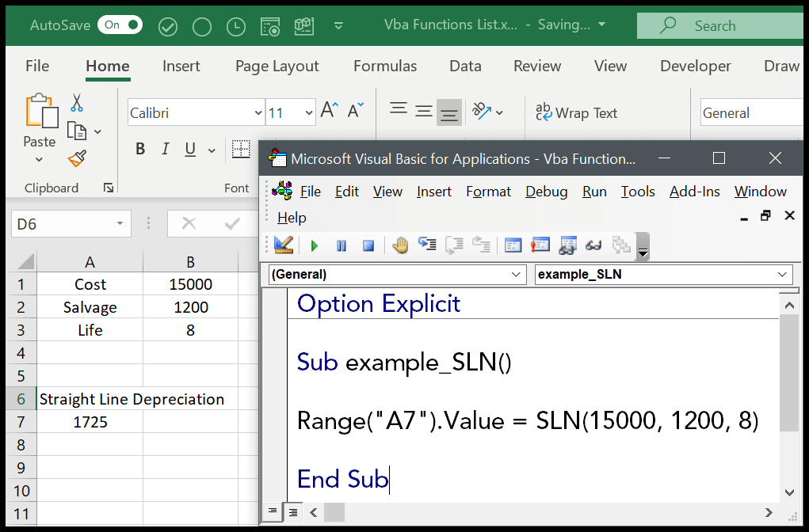Click the Cut scissors icon

coord(77,103)
